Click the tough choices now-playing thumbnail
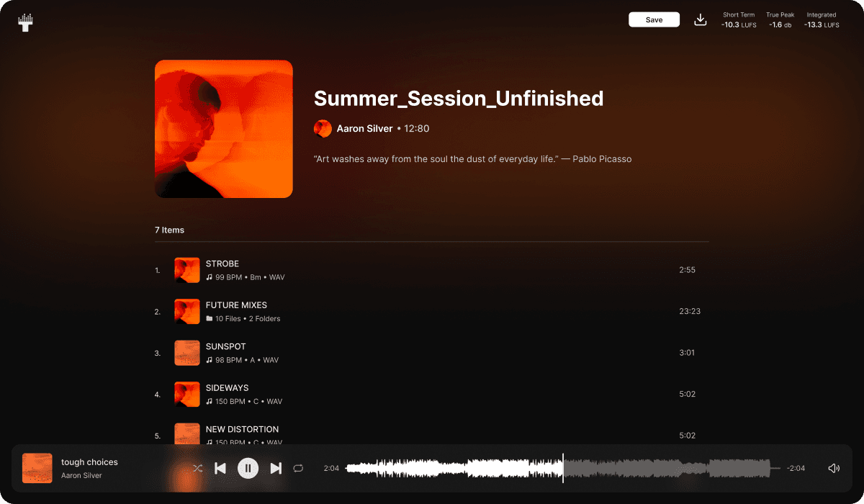Viewport: 864px width, 504px height. [x=37, y=468]
